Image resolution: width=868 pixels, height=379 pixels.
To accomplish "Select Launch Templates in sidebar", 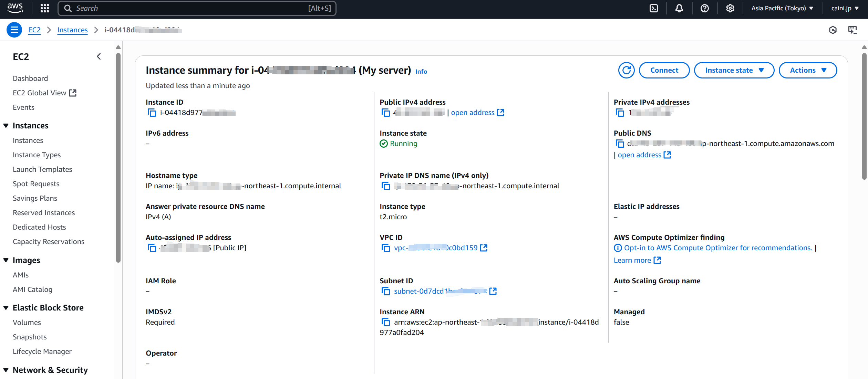I will tap(42, 169).
